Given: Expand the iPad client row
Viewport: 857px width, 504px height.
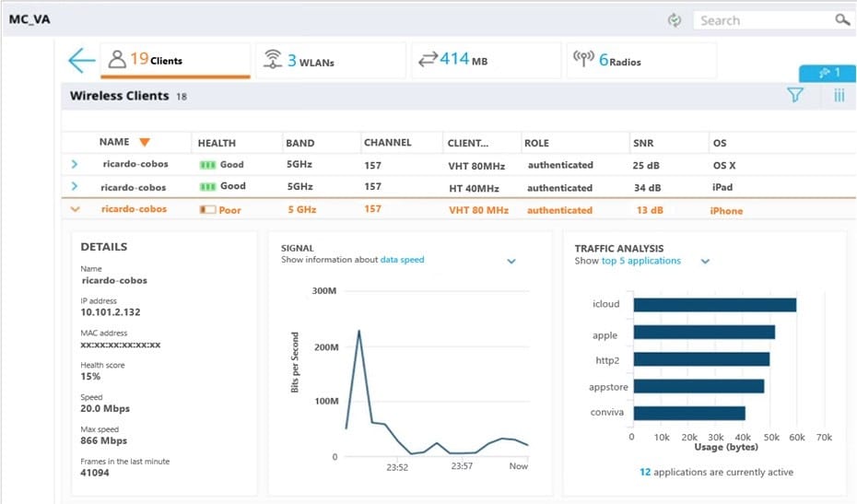Looking at the screenshot, I should [x=76, y=187].
